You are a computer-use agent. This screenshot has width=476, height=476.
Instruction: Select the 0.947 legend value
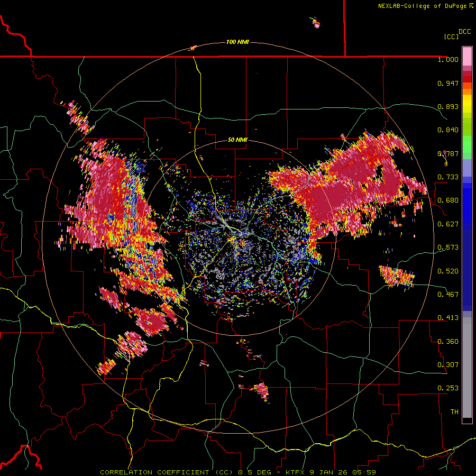[448, 83]
